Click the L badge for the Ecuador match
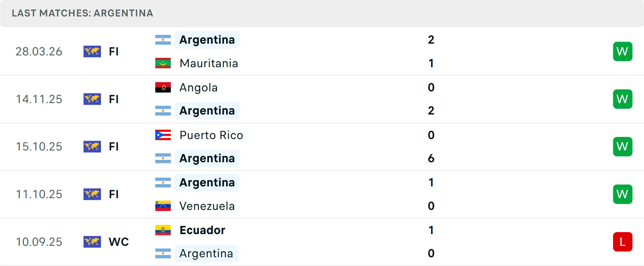Screen dimensions: 644x266 (623, 242)
